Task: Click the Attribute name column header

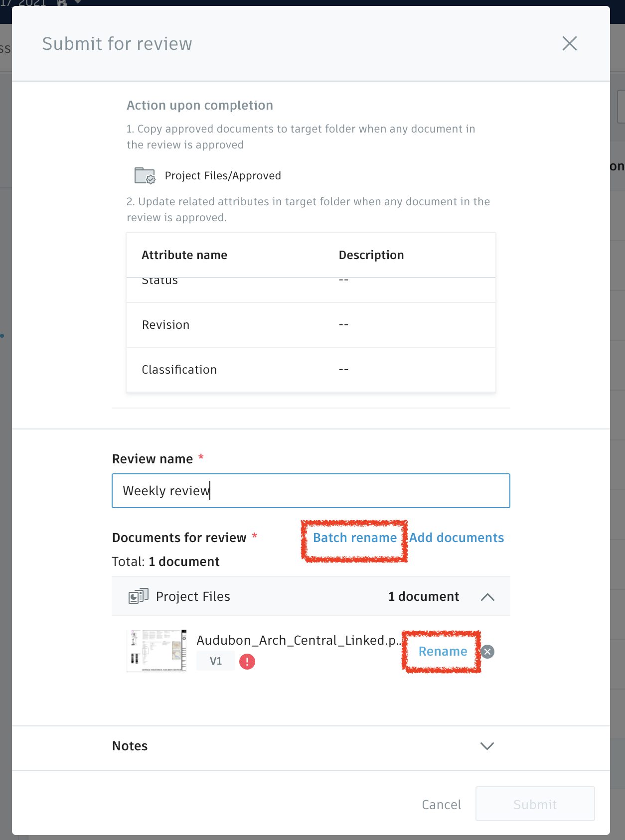Action: [184, 255]
